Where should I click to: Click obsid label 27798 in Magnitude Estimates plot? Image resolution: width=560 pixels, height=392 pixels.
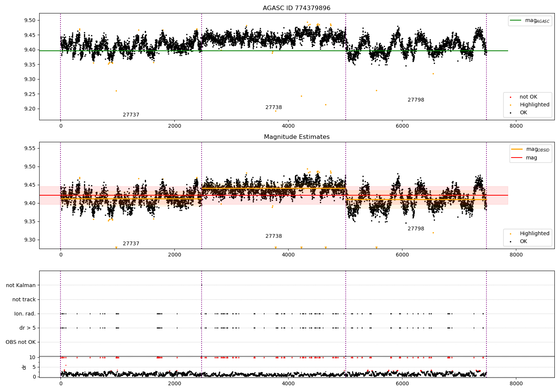[416, 229]
